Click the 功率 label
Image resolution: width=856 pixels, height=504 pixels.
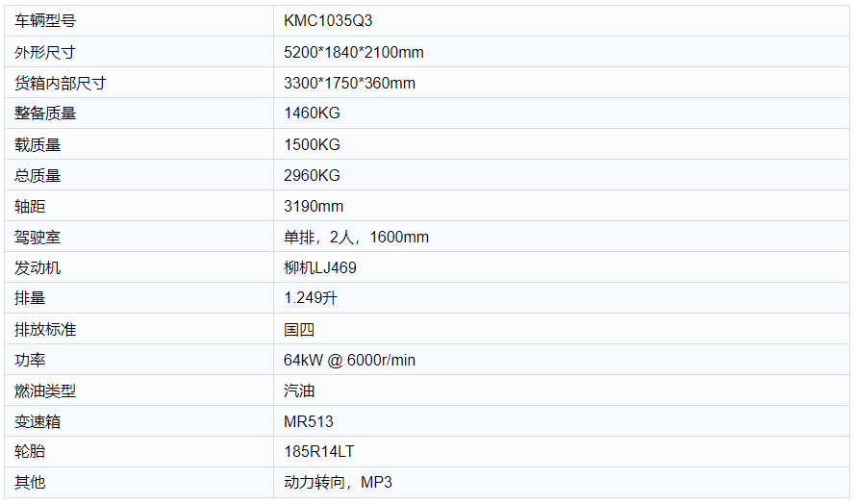(x=30, y=360)
